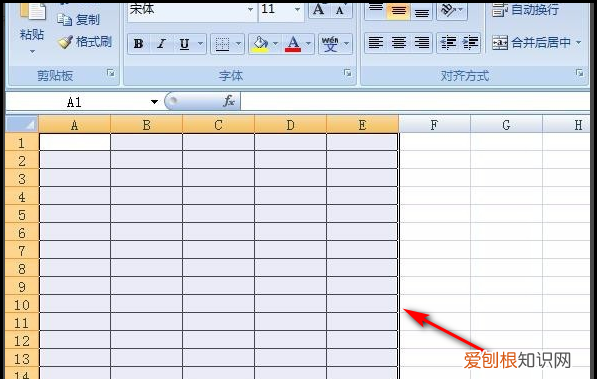Open Clipboard (剪贴板) dialog launcher
597x379 pixels.
point(111,73)
